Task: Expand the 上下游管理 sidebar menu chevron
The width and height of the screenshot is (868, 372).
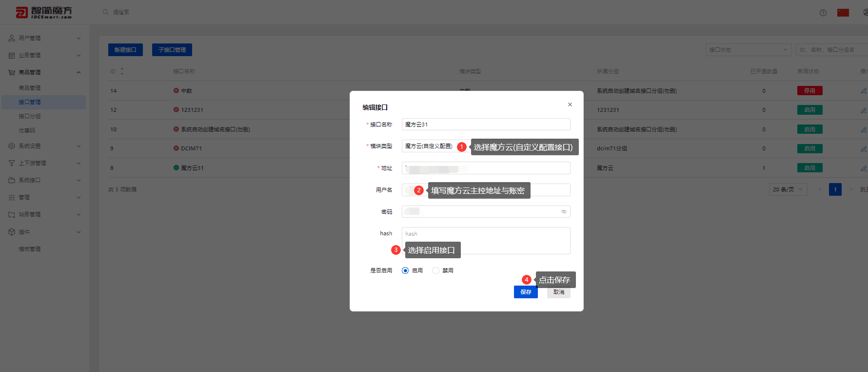Action: [x=79, y=163]
